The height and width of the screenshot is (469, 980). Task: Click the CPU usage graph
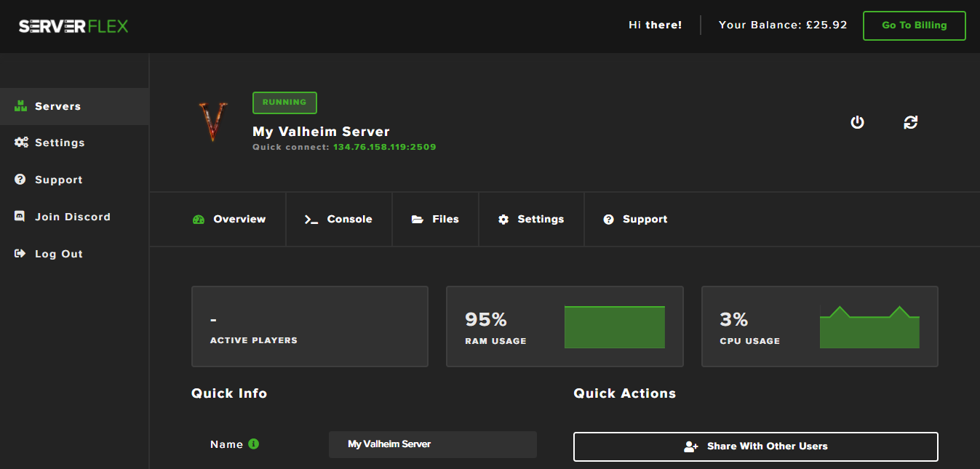(869, 327)
